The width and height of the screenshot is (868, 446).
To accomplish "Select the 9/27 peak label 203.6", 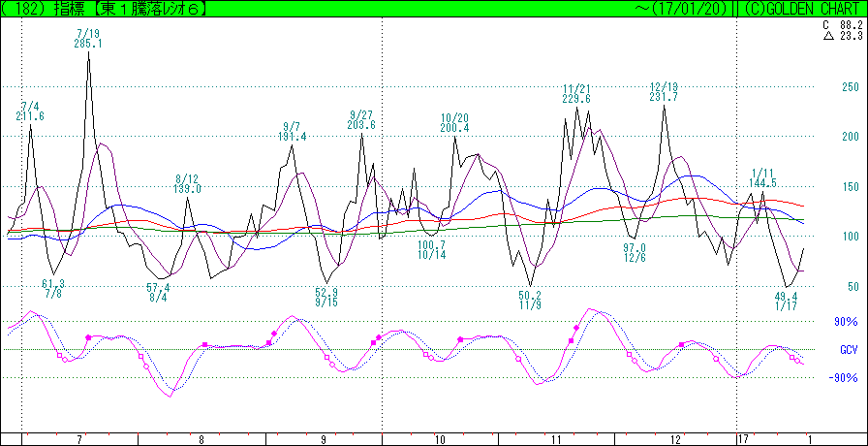I will 360,125.
